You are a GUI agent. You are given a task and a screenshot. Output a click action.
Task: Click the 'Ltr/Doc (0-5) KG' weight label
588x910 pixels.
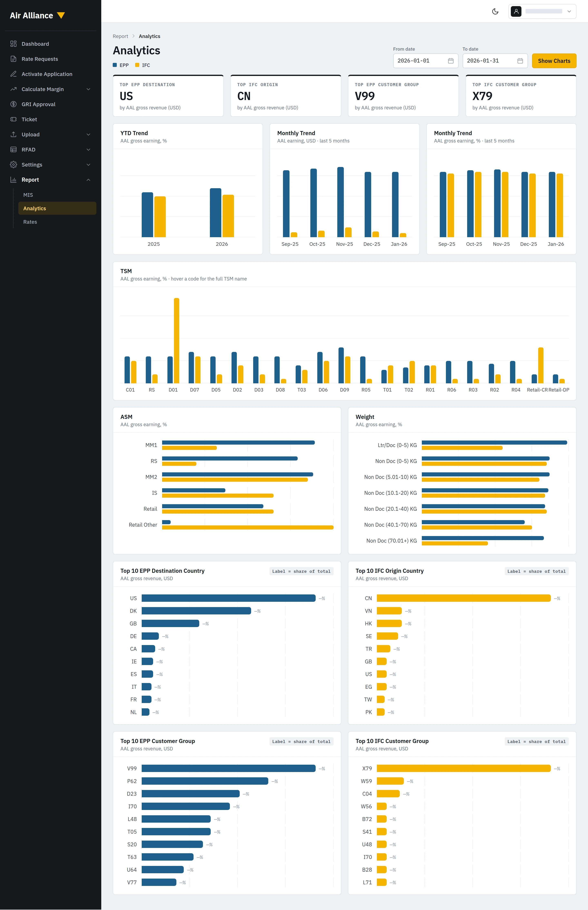point(397,445)
